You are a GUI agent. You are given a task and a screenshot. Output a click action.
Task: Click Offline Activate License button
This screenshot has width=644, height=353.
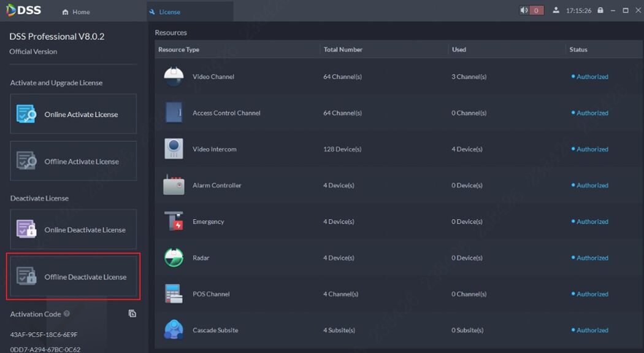[x=74, y=161]
